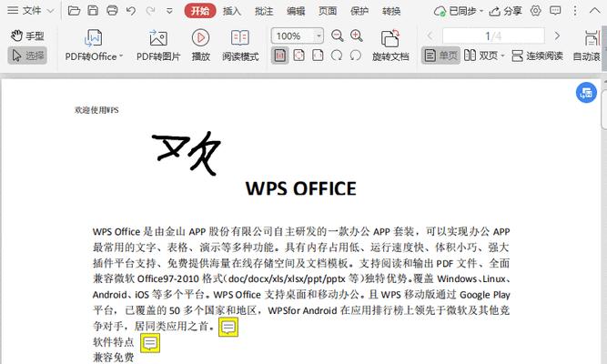Start 播放 slideshow playback
The height and width of the screenshot is (364, 607).
point(200,45)
